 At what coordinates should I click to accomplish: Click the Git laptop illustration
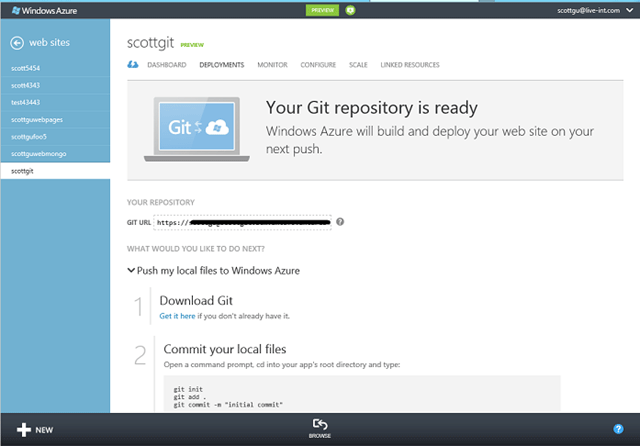pyautogui.click(x=197, y=129)
